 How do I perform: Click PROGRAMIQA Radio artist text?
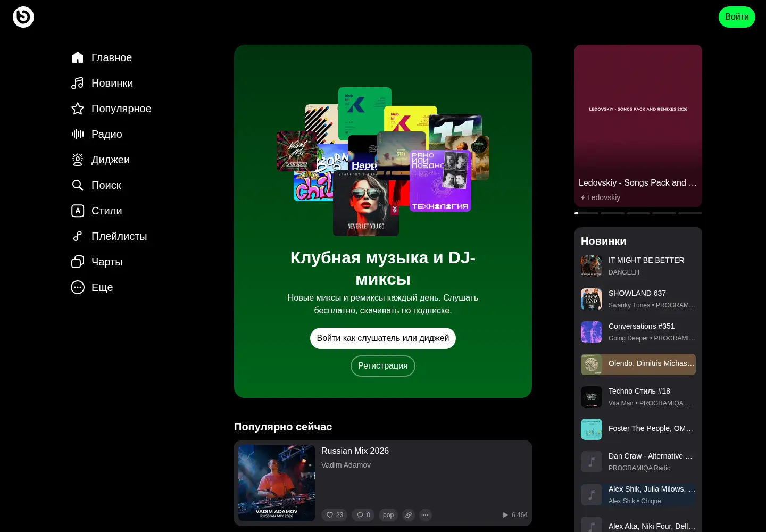pyautogui.click(x=639, y=468)
